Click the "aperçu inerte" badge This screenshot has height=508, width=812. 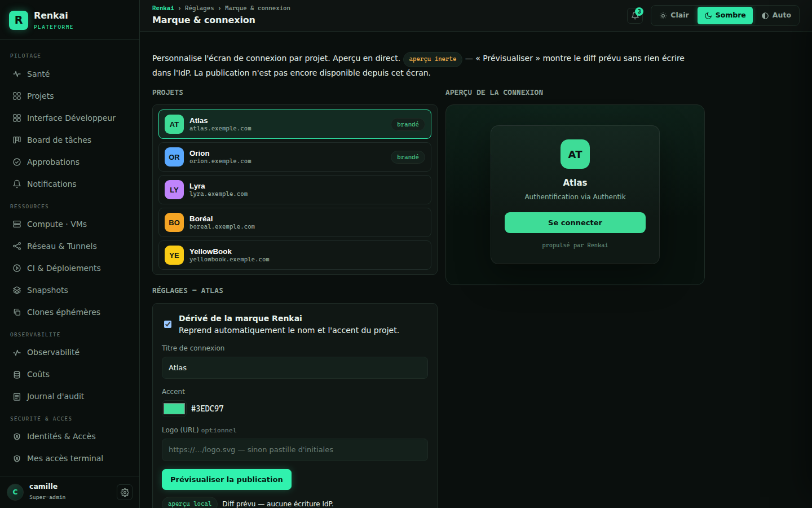click(433, 59)
